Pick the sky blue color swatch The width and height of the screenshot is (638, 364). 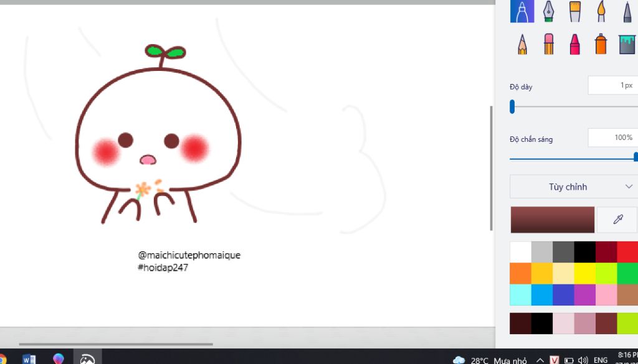point(542,295)
